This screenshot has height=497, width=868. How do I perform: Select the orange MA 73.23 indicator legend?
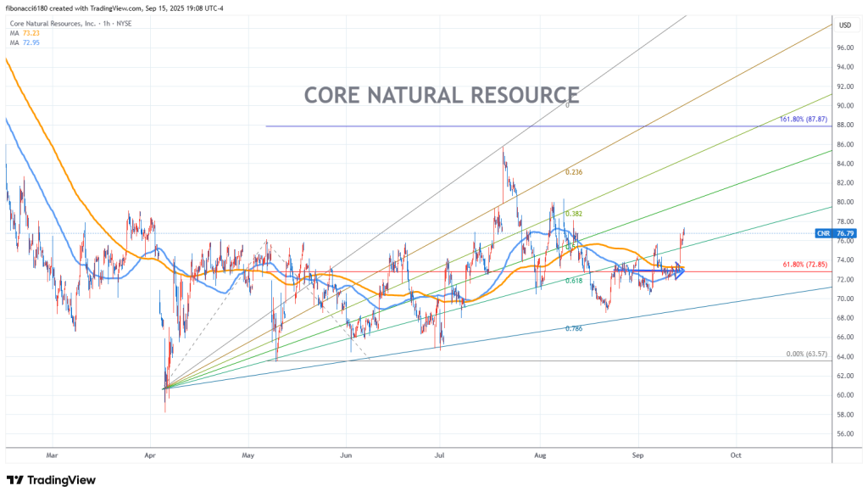click(25, 33)
